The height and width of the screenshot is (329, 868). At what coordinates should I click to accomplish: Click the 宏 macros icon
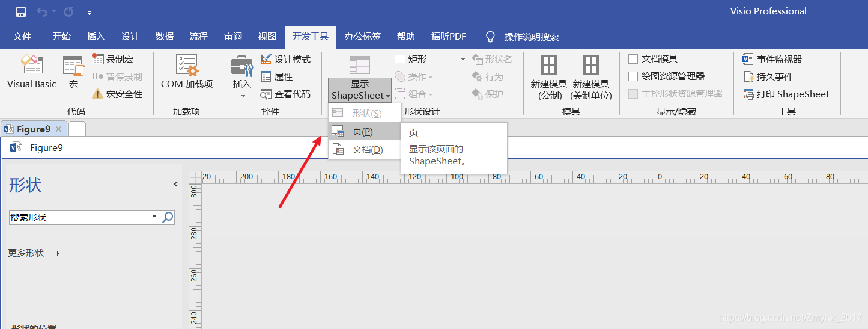tap(73, 73)
